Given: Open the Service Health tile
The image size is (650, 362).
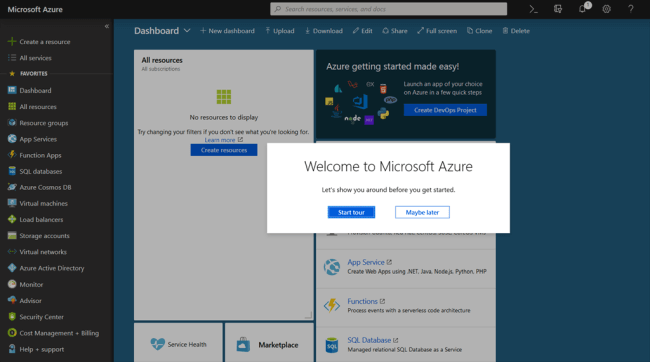Looking at the screenshot, I should 178,344.
